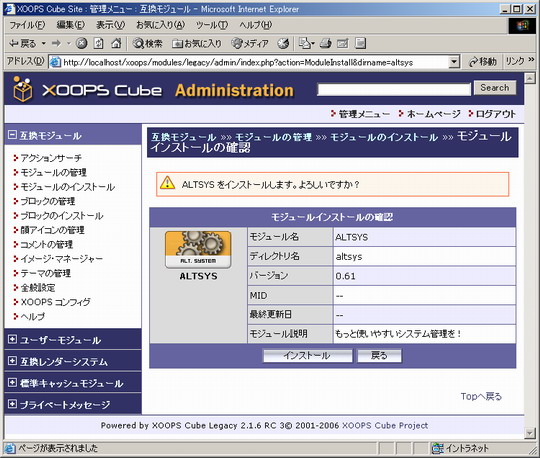
Task: Click the History icon in toolbar
Action: click(283, 43)
